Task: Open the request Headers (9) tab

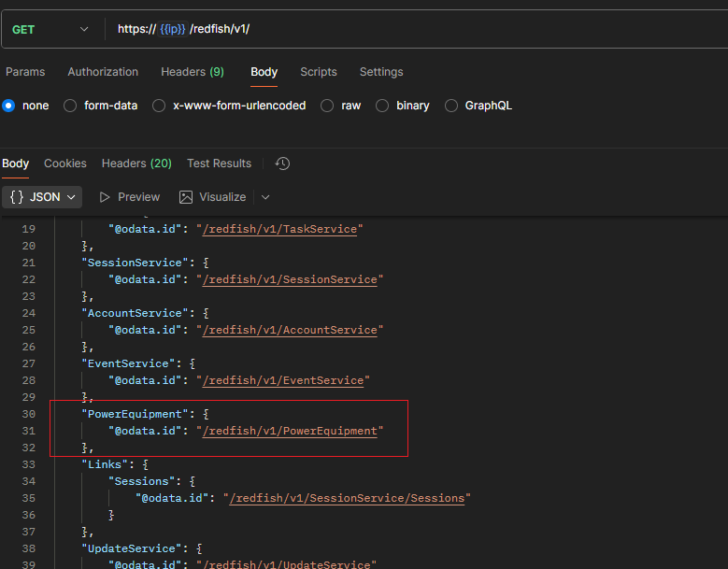Action: click(193, 72)
